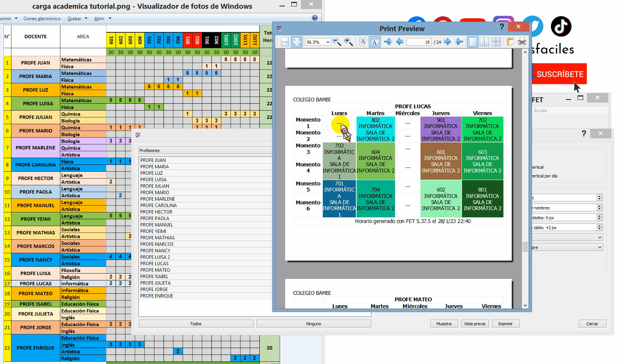Open the Correo electrónico menu
Image resolution: width=619 pixels, height=364 pixels.
pos(42,18)
